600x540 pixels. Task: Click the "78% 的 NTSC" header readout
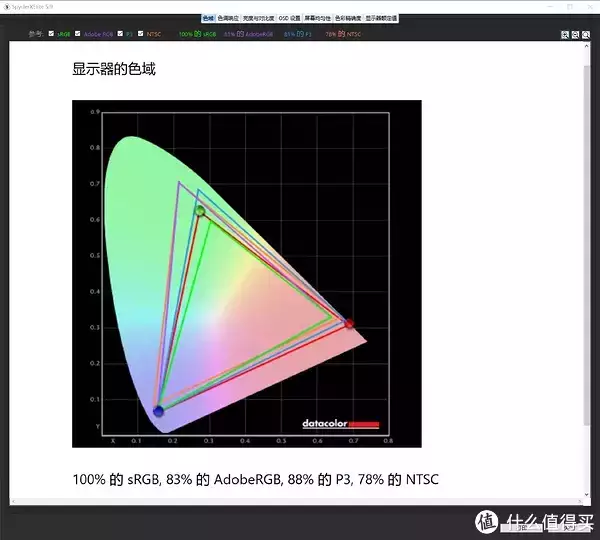343,34
